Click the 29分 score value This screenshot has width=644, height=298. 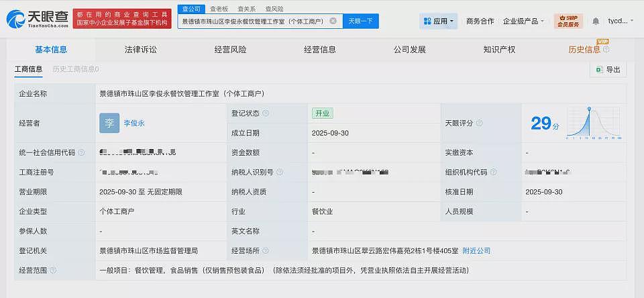click(545, 123)
